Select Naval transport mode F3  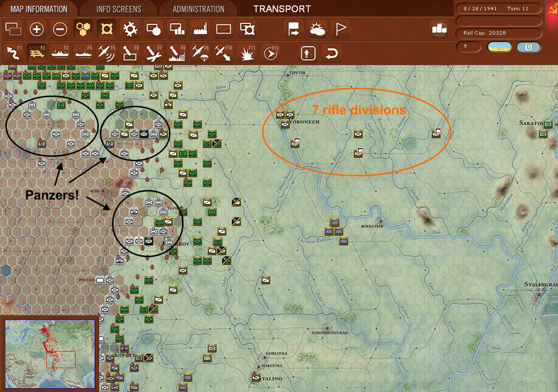coord(60,53)
